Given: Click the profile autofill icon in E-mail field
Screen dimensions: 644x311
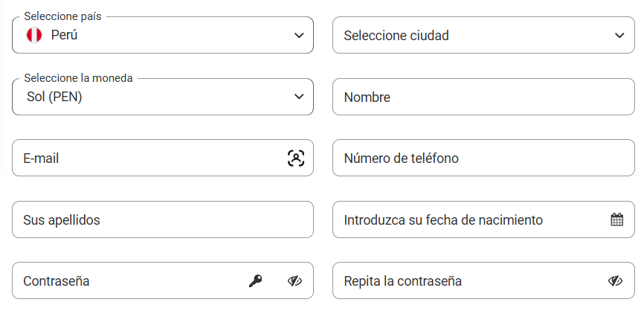Looking at the screenshot, I should tap(296, 158).
